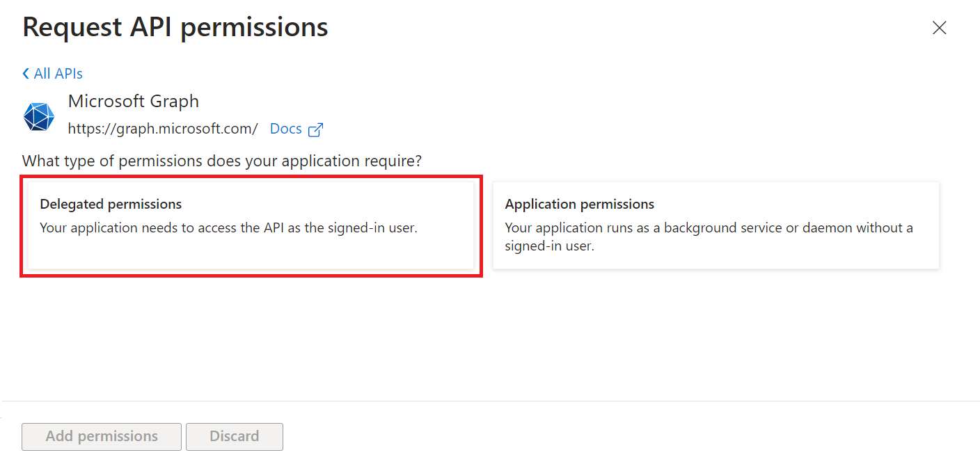This screenshot has height=471, width=980.
Task: Click the external-link icon next to Docs
Action: coord(315,129)
